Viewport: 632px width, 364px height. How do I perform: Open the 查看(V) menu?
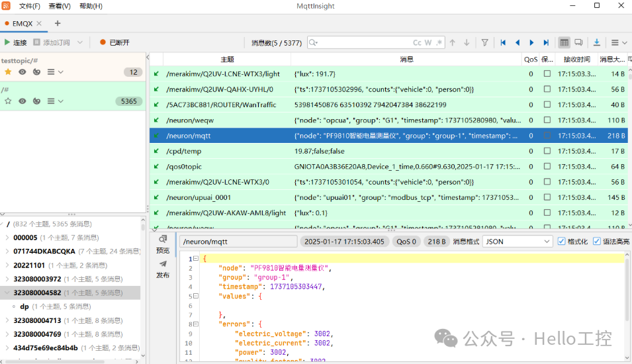click(60, 6)
